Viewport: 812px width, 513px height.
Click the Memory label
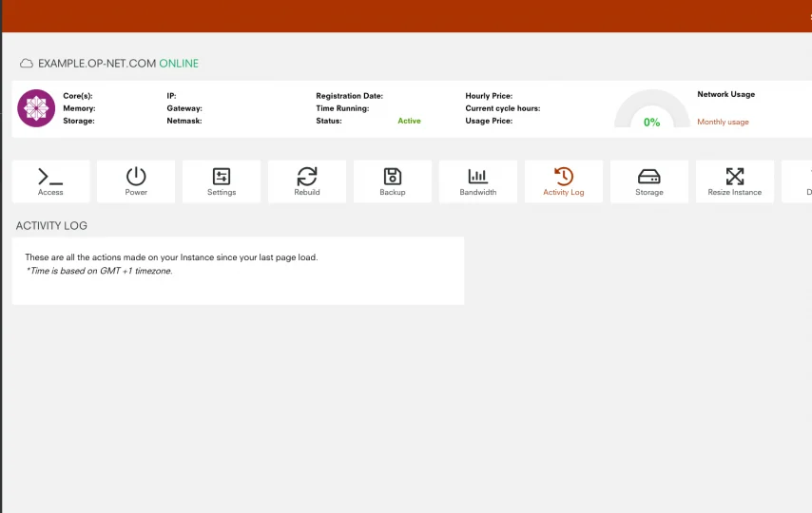coord(79,108)
